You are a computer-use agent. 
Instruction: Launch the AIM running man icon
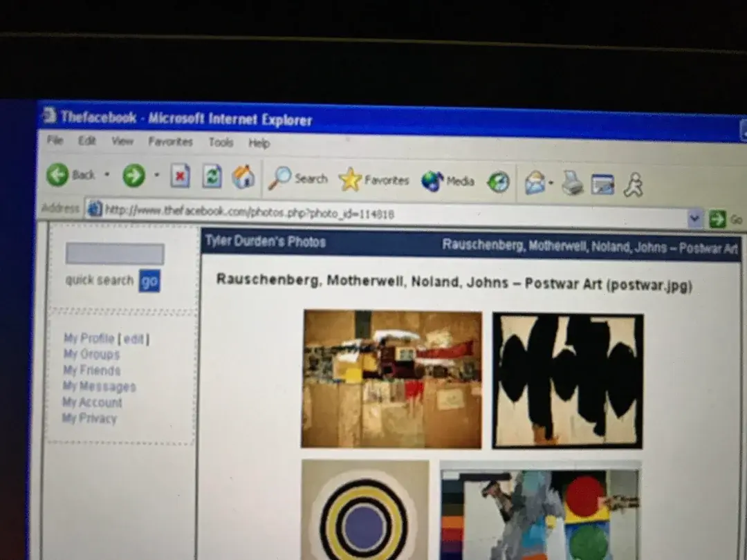click(x=634, y=185)
